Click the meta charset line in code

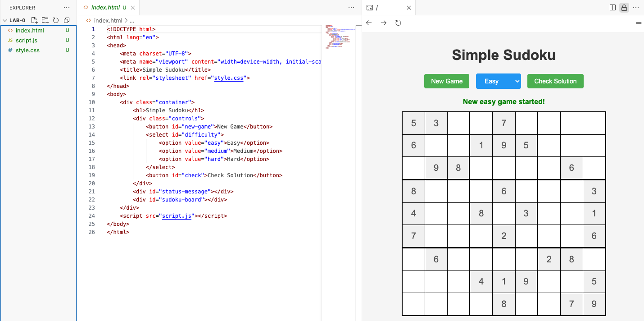click(x=155, y=54)
